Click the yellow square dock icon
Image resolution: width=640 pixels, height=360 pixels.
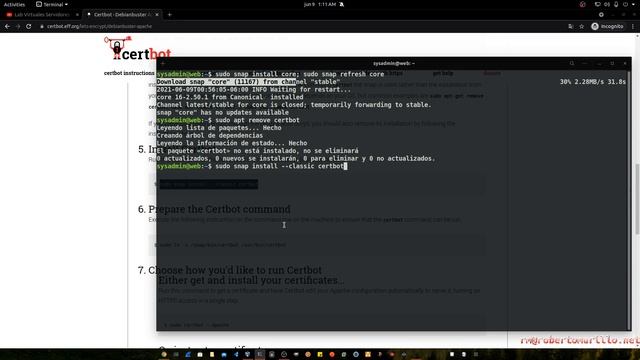coord(320,354)
